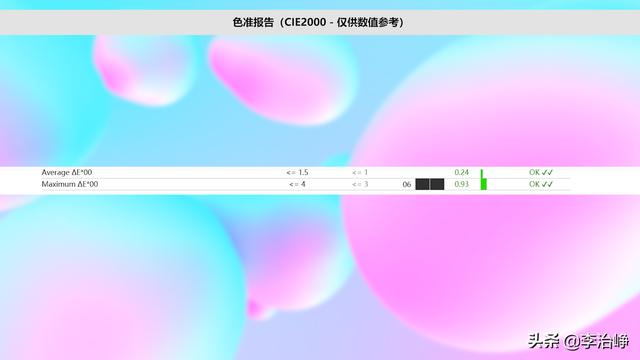Image resolution: width=640 pixels, height=360 pixels.
Task: Click the maximum result value 0.93
Action: pyautogui.click(x=462, y=184)
